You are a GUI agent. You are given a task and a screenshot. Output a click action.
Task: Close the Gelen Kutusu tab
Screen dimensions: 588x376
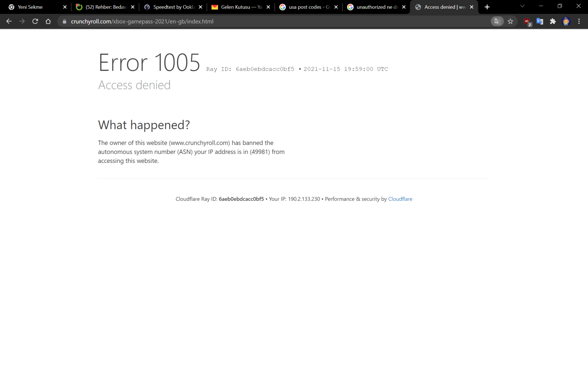point(268,7)
